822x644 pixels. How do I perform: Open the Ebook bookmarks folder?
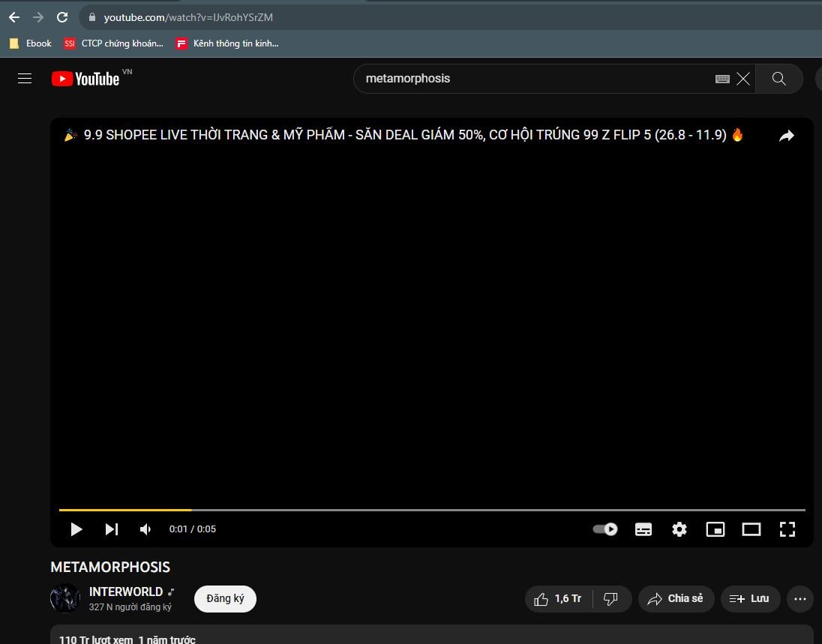pos(30,43)
